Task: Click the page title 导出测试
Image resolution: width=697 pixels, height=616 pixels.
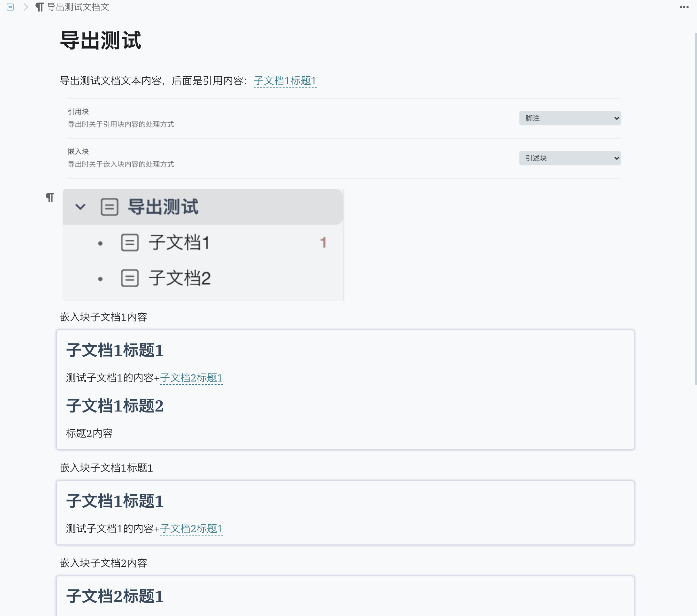Action: pyautogui.click(x=101, y=40)
